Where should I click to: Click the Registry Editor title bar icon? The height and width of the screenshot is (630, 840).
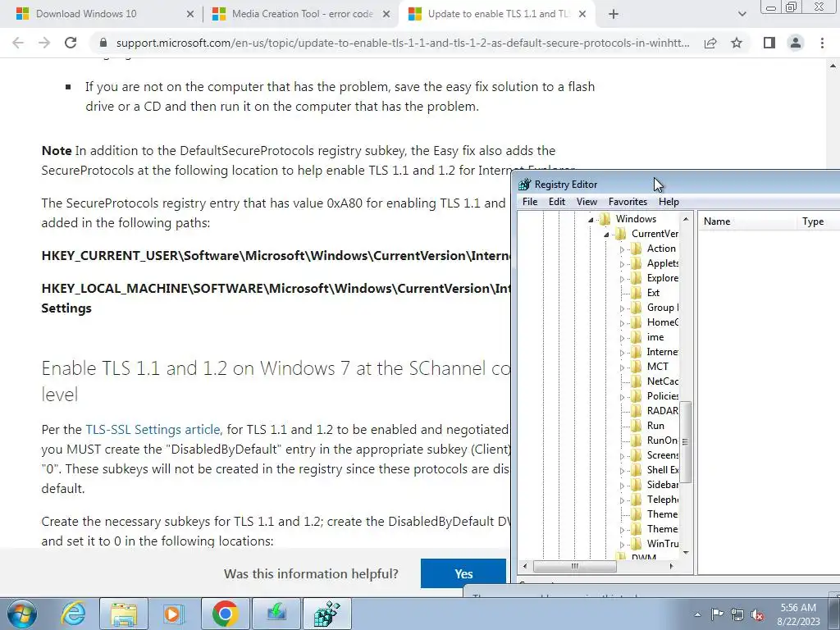click(525, 185)
